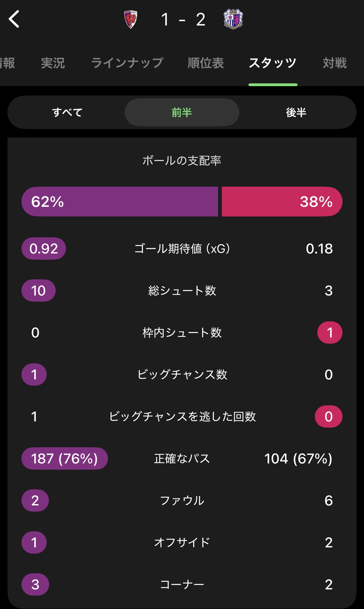Tap the ゴール期待値 (xG) label
This screenshot has height=609, width=364.
tap(182, 249)
